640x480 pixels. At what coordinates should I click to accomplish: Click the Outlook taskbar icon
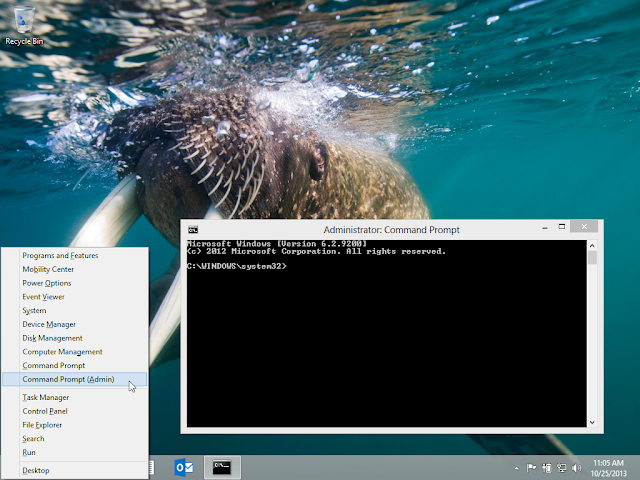pos(183,467)
